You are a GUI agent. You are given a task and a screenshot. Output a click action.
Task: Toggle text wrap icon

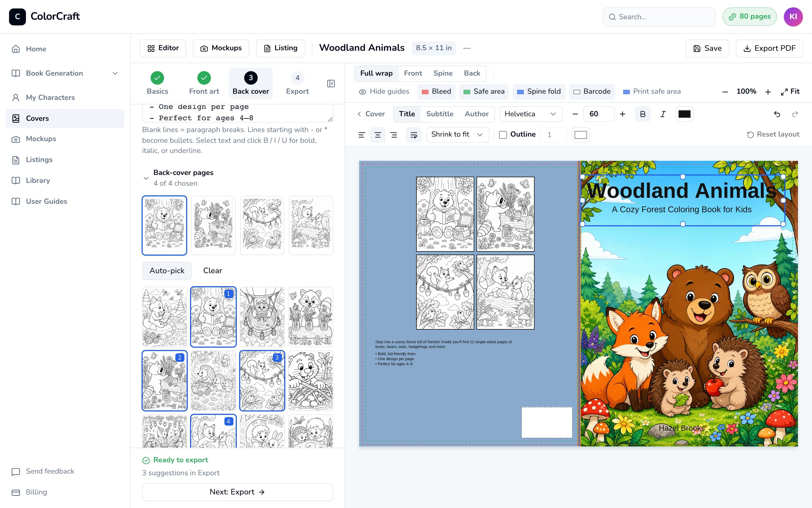[414, 135]
